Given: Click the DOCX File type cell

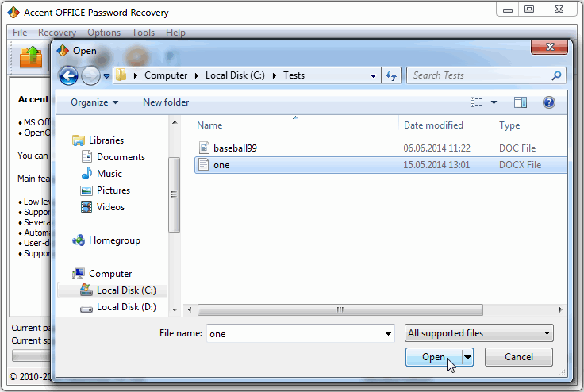Looking at the screenshot, I should pyautogui.click(x=520, y=165).
